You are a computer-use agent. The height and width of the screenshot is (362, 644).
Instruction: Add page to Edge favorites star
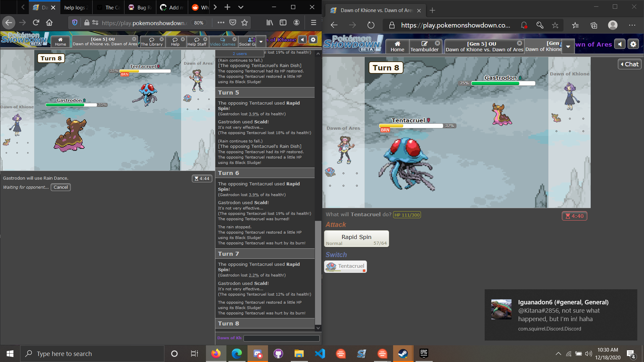[x=555, y=25]
